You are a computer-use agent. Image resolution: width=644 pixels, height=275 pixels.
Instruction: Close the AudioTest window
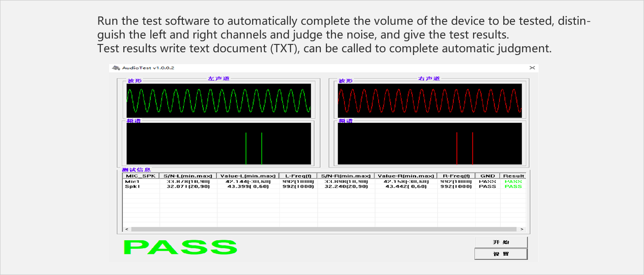pos(532,68)
